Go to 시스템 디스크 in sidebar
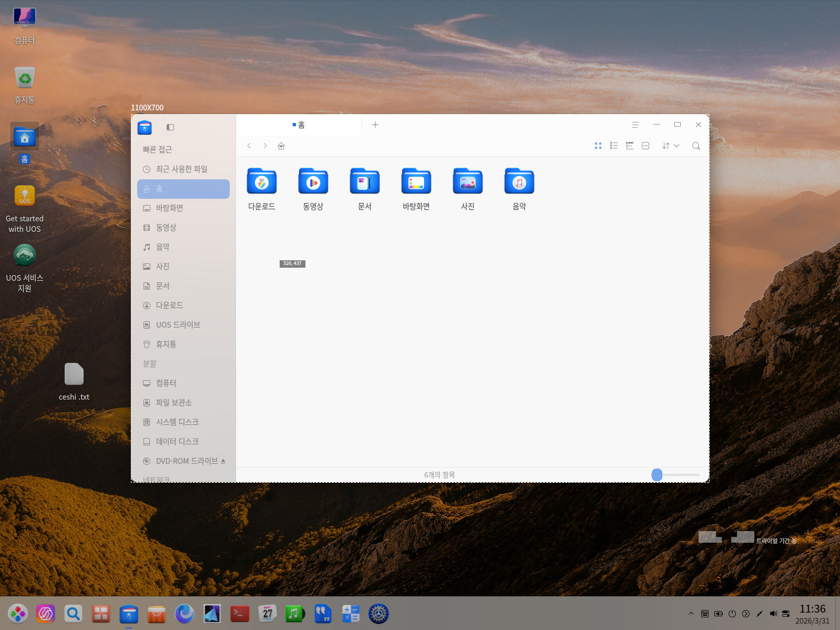 (x=177, y=422)
